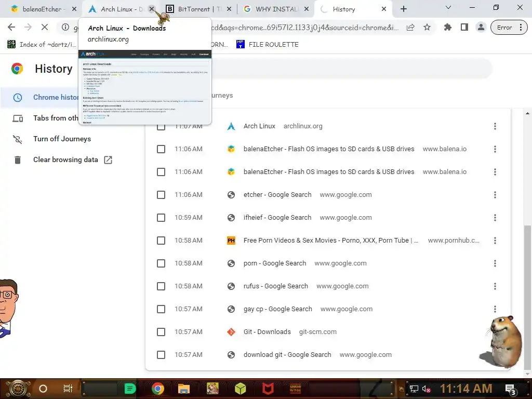Open the Arch Linux archlinux.org history link

tap(259, 126)
